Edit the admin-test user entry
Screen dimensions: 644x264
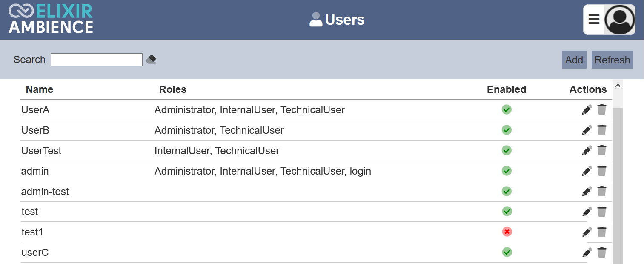[587, 191]
